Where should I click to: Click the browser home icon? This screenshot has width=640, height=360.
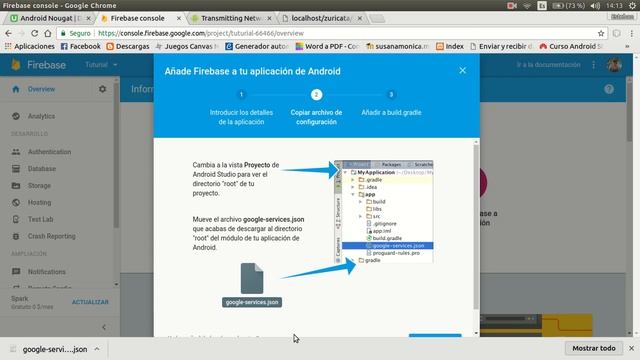(x=48, y=33)
